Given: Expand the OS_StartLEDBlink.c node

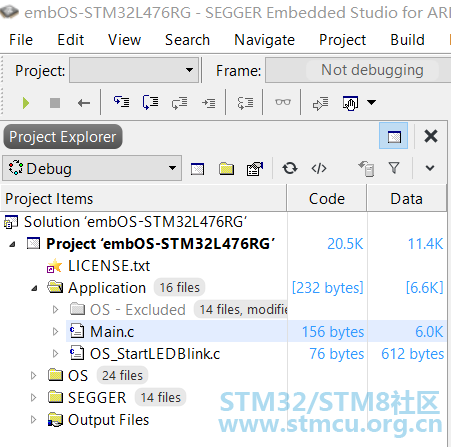Looking at the screenshot, I should point(56,354).
